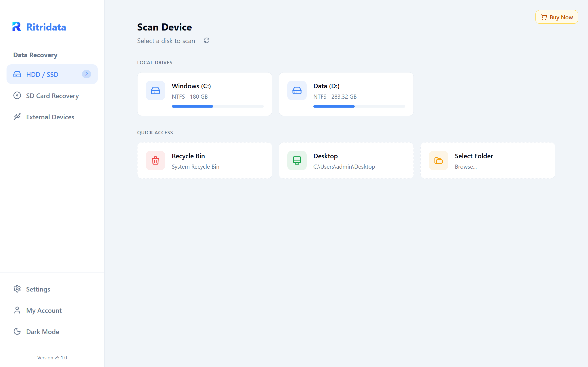Click the orange Select Folder icon

click(x=439, y=160)
